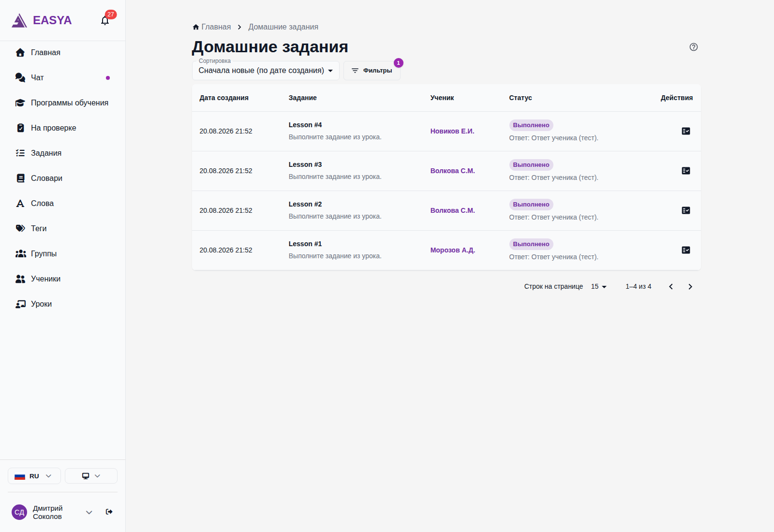This screenshot has width=774, height=532.
Task: Open student link Морозов А.Д.
Action: (x=453, y=250)
